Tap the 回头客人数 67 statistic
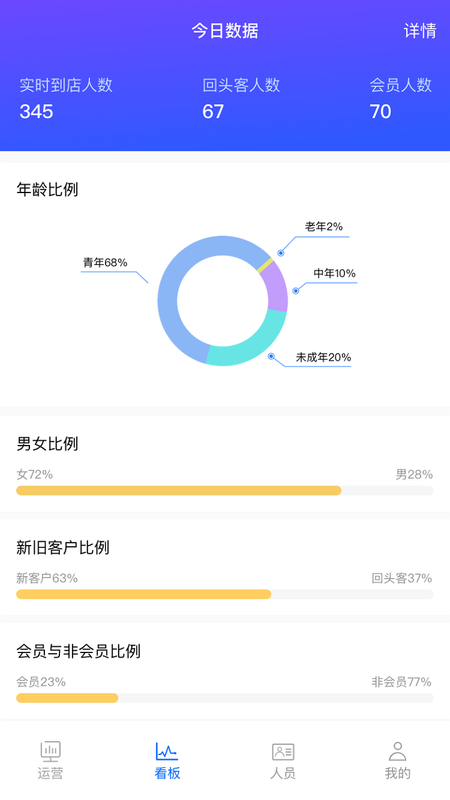 241,98
